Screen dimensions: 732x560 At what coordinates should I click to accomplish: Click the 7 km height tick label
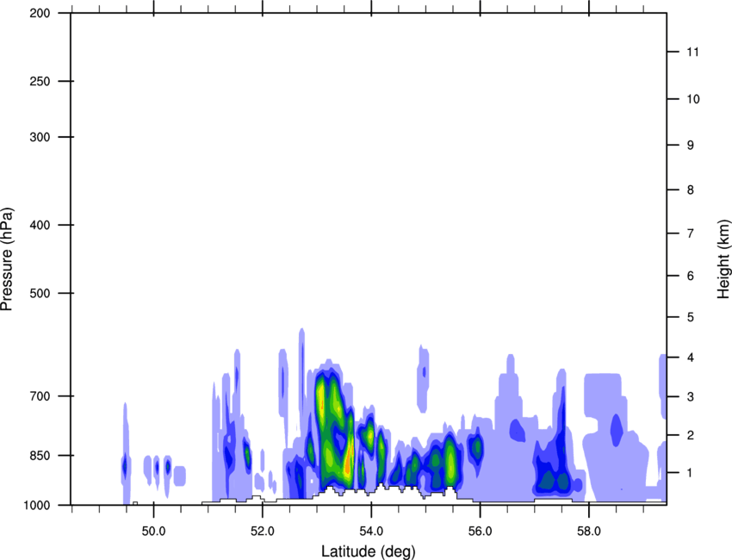691,233
